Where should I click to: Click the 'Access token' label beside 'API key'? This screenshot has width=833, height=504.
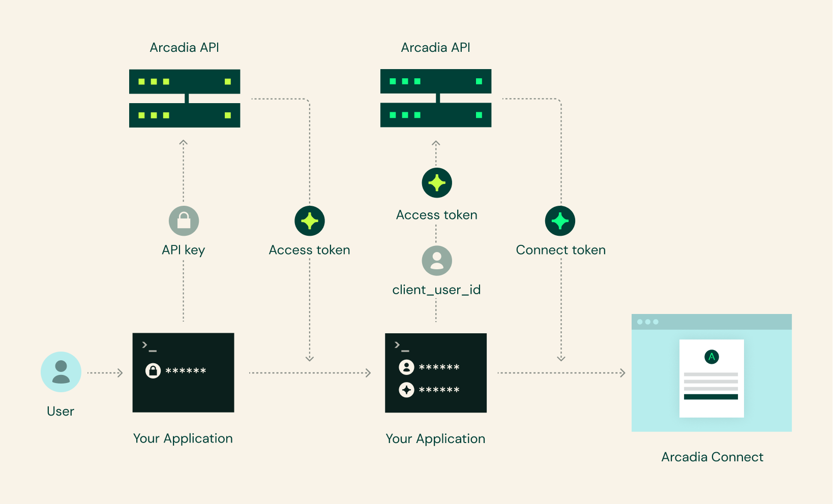click(x=309, y=250)
